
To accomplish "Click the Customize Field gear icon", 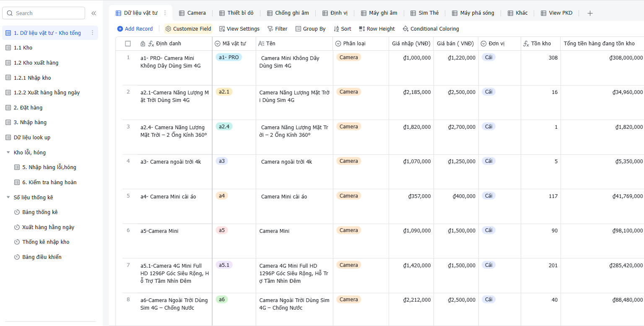I will click(x=168, y=29).
